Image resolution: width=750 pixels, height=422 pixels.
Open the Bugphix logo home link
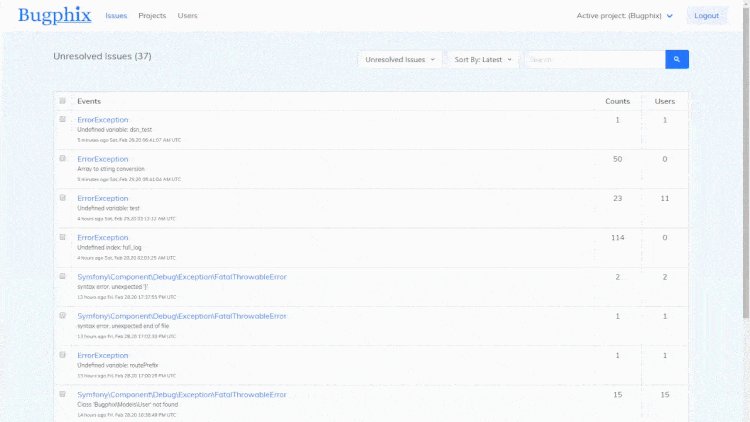(55, 15)
